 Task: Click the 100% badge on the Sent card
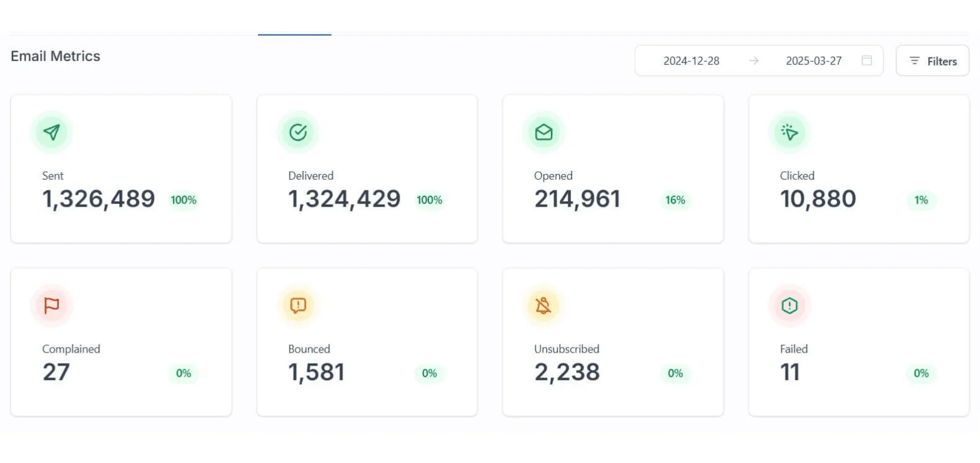click(184, 200)
